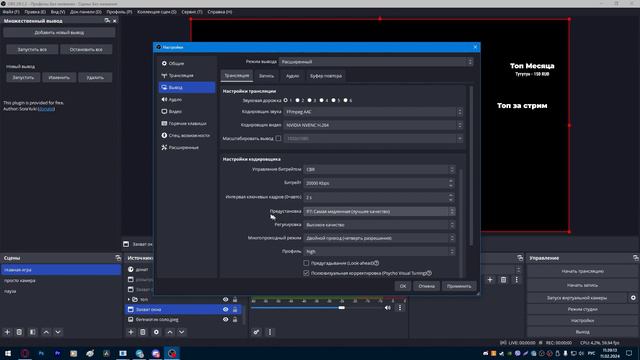
Task: Open Профиль high dropdown
Action: tap(379, 252)
